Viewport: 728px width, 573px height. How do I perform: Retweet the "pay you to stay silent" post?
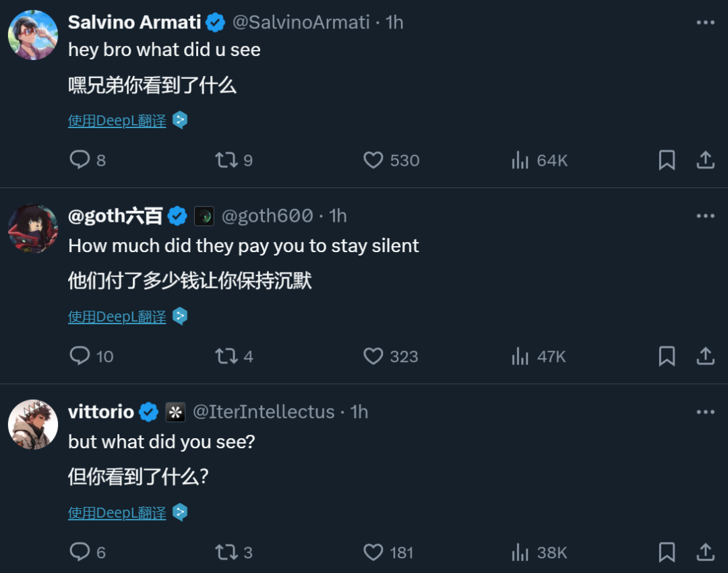[x=224, y=356]
